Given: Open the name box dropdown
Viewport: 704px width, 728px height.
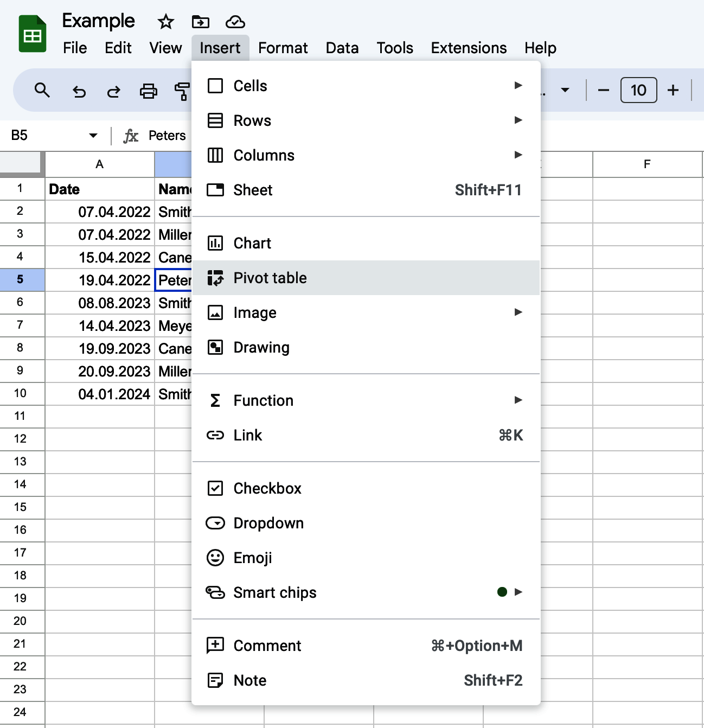Looking at the screenshot, I should tap(92, 136).
